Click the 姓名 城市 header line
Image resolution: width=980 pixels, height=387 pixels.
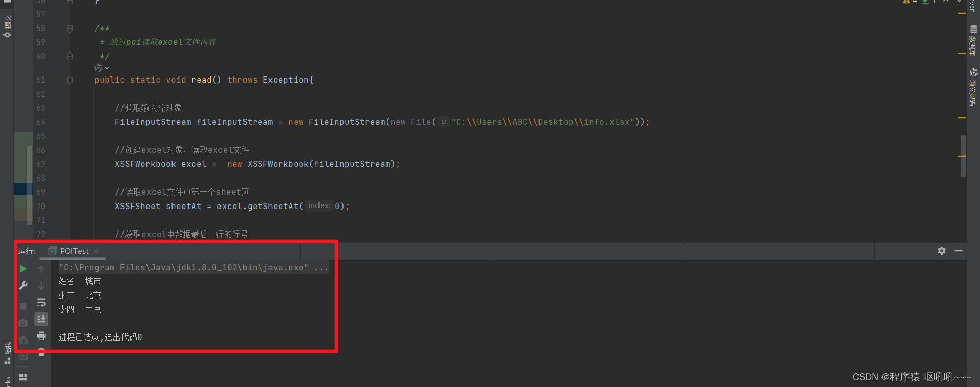(x=80, y=281)
